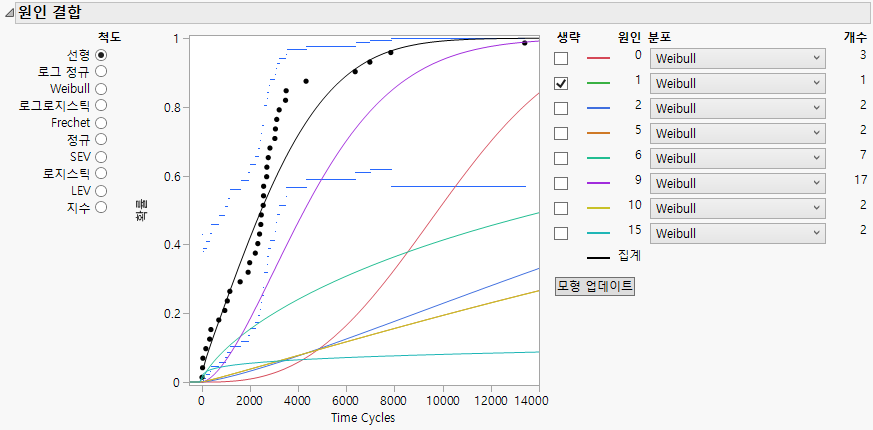Click the 분포 column header
The width and height of the screenshot is (873, 430).
(659, 37)
